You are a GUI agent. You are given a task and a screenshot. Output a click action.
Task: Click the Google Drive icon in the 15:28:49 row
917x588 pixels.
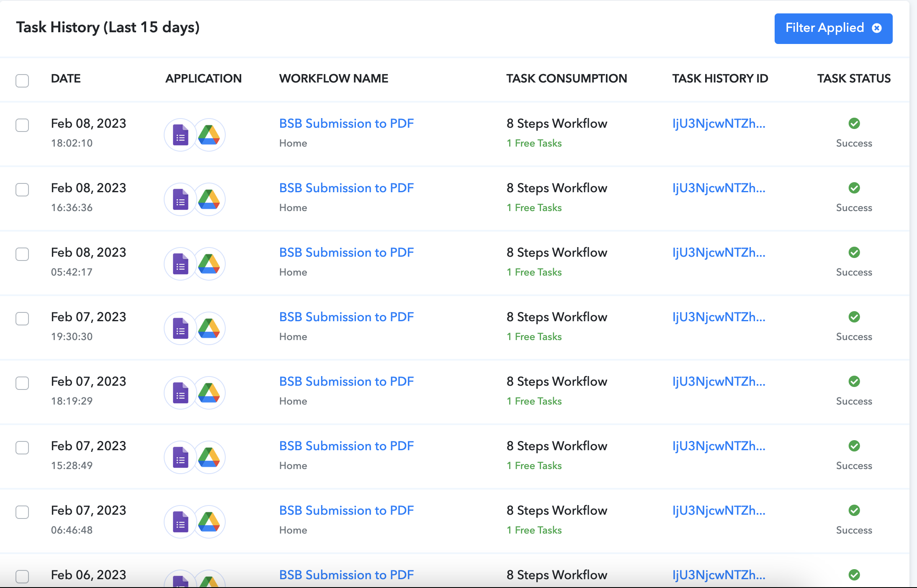coord(209,457)
